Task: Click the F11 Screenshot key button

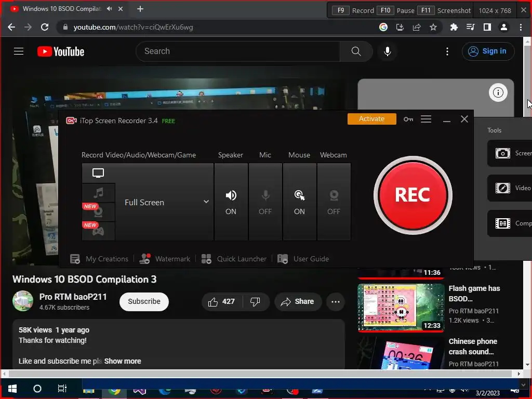Action: (x=426, y=10)
